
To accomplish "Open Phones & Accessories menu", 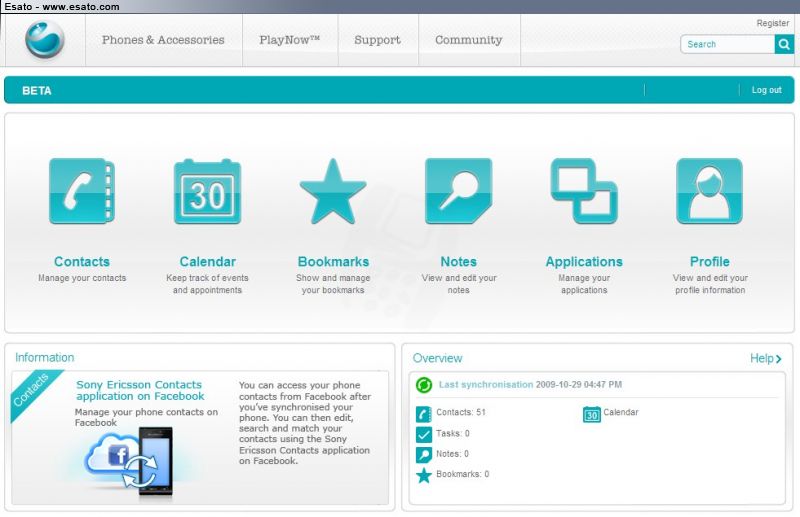I will 163,40.
